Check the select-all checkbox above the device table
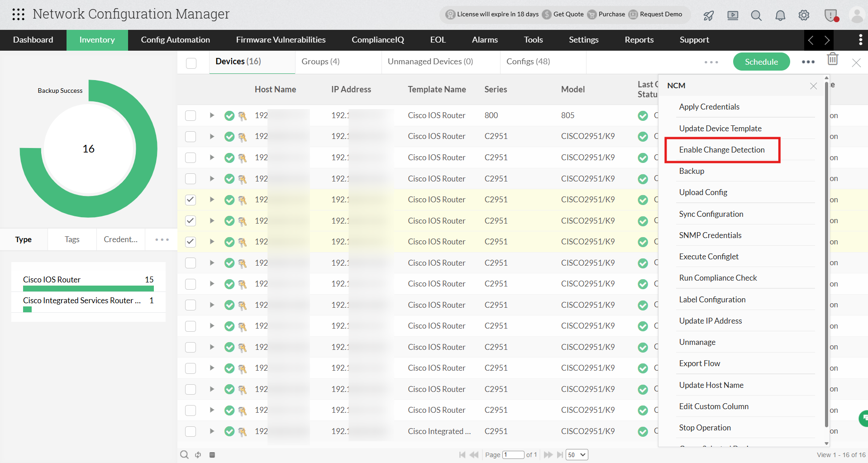868x463 pixels. click(191, 63)
